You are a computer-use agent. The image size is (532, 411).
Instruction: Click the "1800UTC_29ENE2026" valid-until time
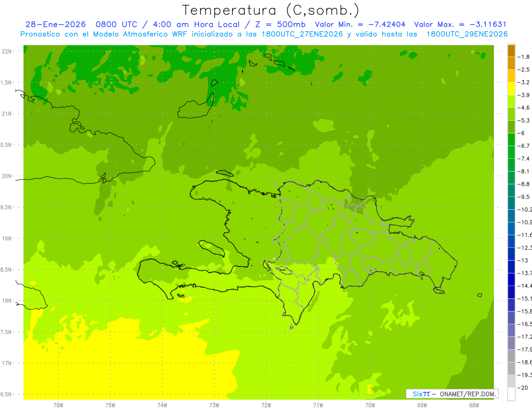point(467,34)
